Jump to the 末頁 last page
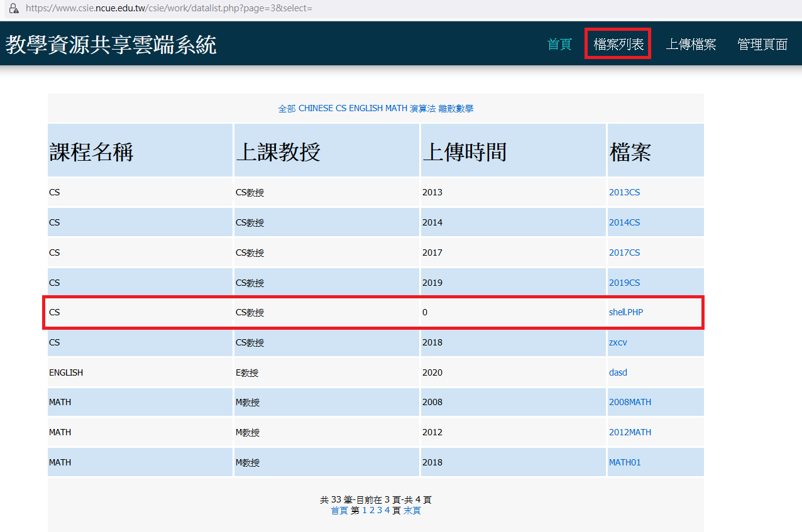Screen dimensions: 802x532 click(x=412, y=511)
